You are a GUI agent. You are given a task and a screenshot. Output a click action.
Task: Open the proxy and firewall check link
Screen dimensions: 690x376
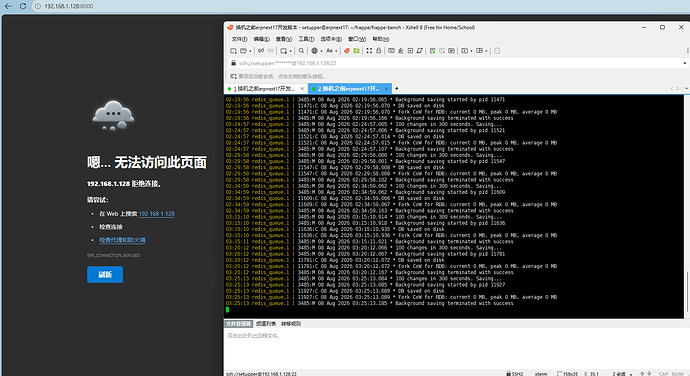click(122, 240)
